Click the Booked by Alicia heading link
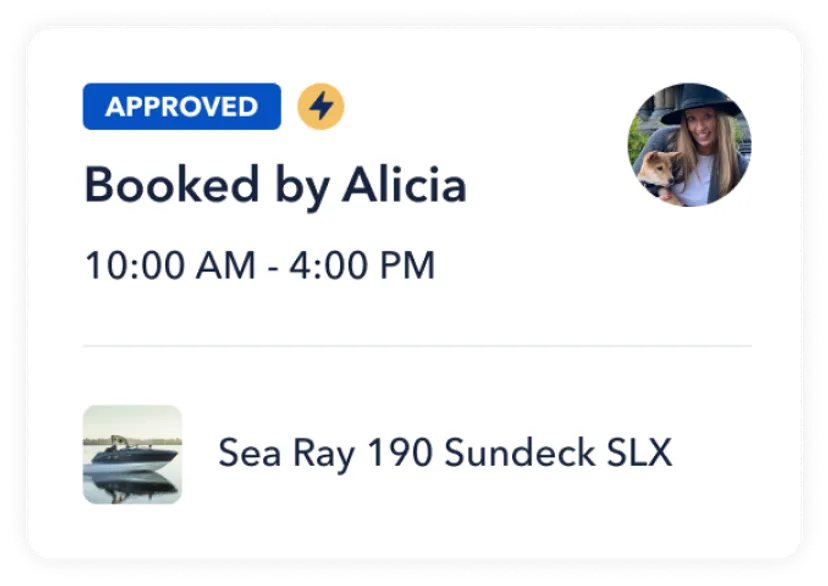Image resolution: width=828 pixels, height=586 pixels. click(276, 184)
